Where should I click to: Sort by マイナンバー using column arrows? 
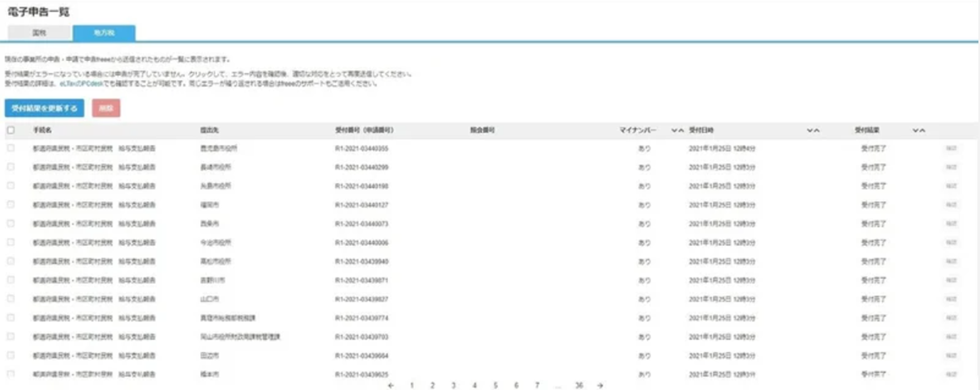[677, 130]
